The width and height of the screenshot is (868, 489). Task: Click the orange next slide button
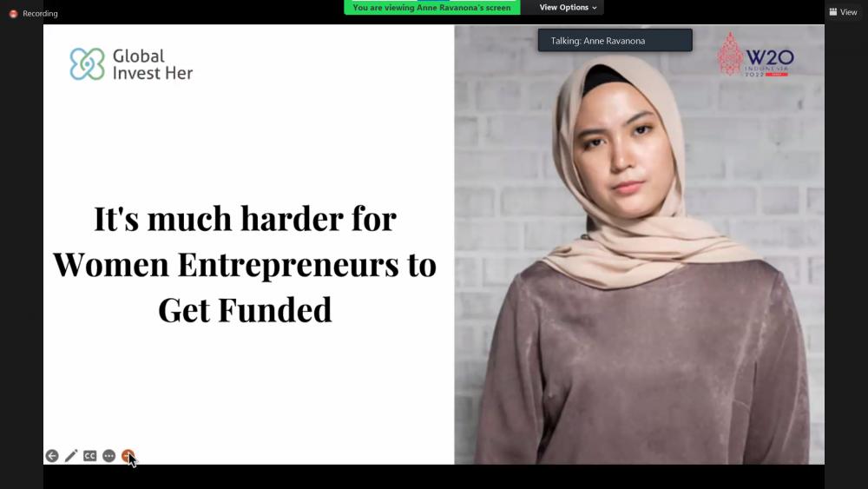pyautogui.click(x=128, y=456)
